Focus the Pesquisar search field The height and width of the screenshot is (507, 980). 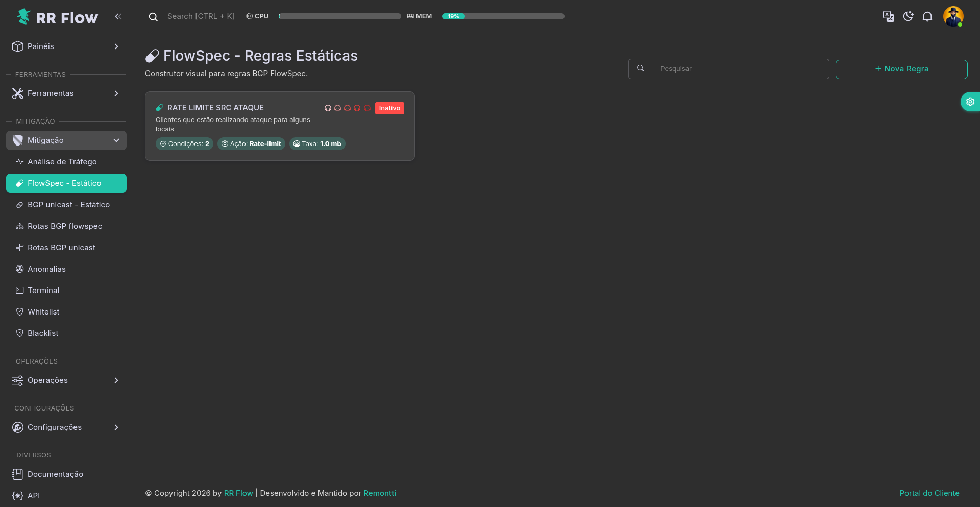tap(740, 69)
